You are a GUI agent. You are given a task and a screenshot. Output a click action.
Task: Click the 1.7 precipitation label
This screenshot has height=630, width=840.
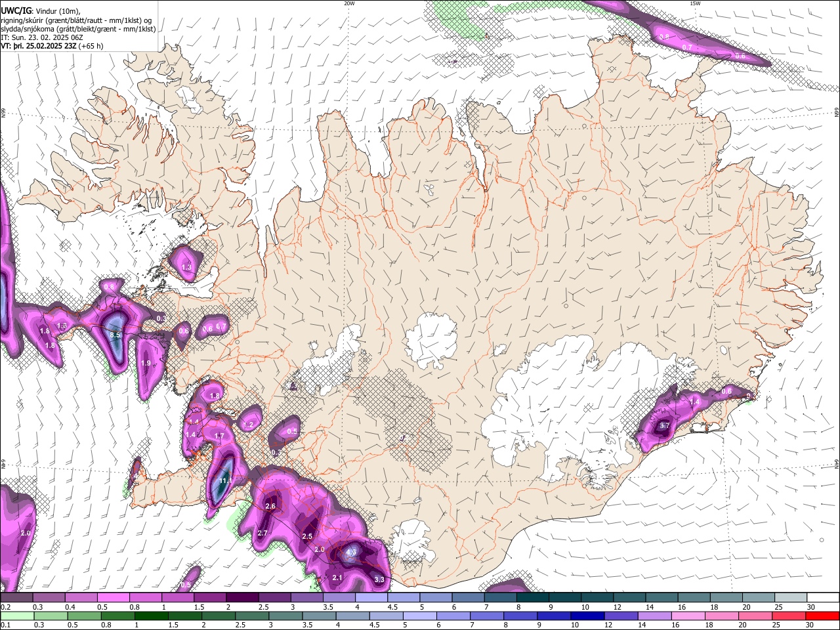click(x=219, y=436)
